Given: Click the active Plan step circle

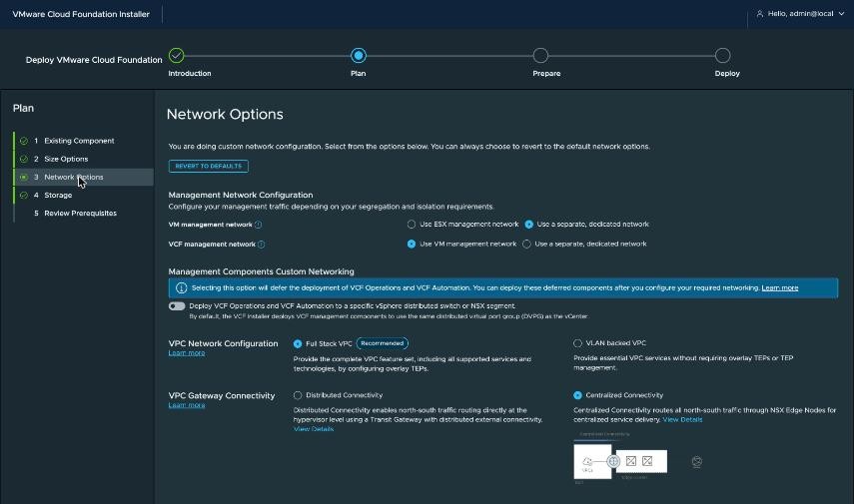Looking at the screenshot, I should [359, 56].
